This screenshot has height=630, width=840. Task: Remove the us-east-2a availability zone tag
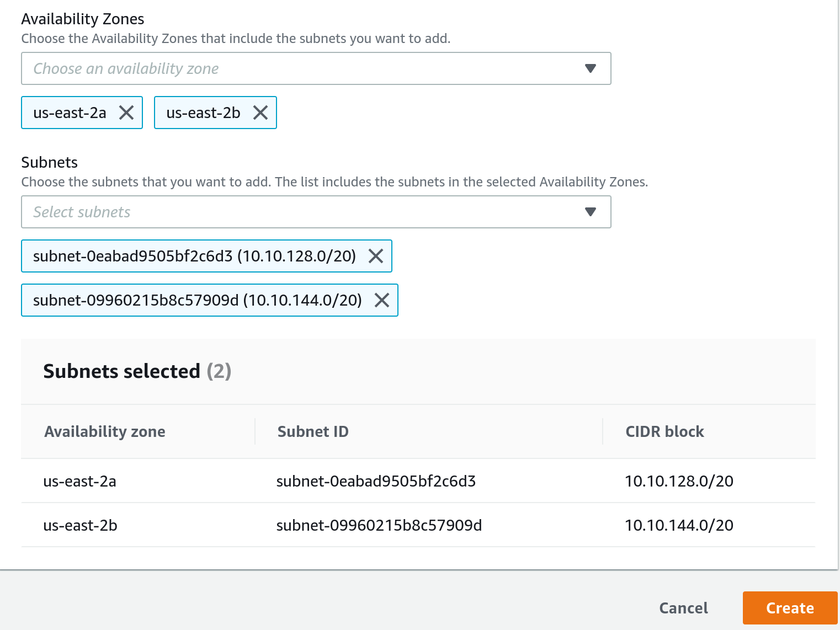click(x=126, y=113)
